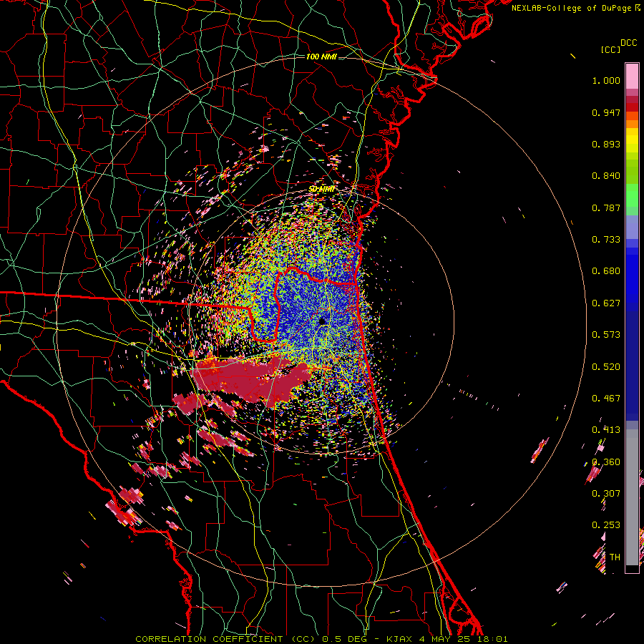Viewport: 644px width, 644px height.
Task: Click the 1.000 scale value
Action: pos(606,80)
